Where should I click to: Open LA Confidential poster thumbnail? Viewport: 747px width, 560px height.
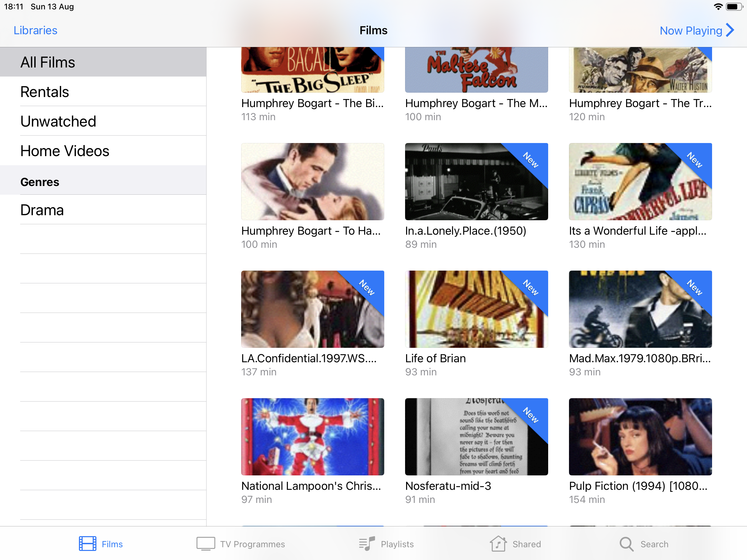(312, 309)
